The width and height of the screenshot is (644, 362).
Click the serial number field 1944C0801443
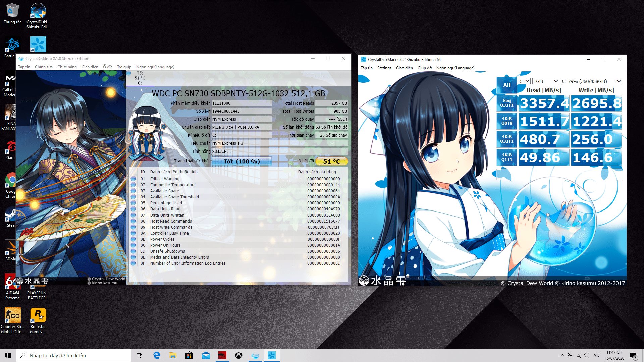241,111
